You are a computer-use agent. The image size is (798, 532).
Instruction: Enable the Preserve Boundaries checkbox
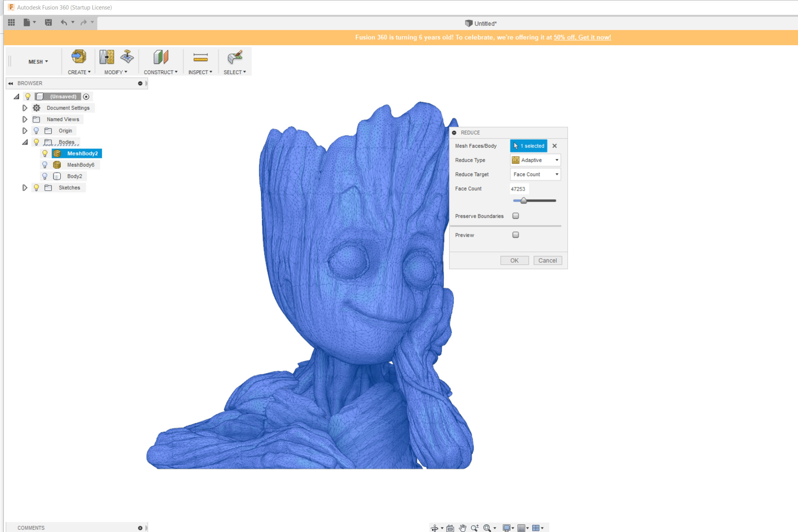[516, 216]
